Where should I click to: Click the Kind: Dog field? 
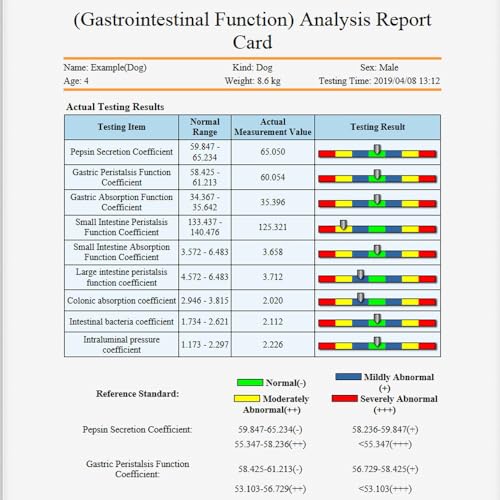tap(252, 68)
